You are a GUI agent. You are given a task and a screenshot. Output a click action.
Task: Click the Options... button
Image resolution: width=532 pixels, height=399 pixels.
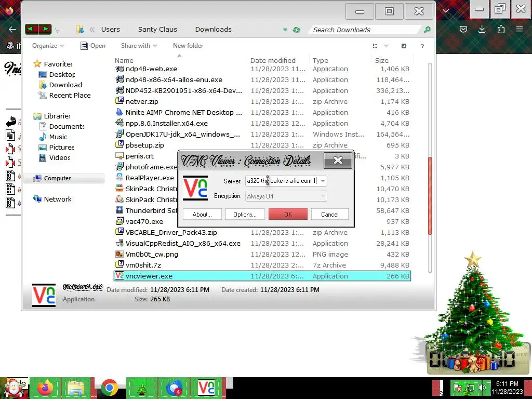(x=245, y=215)
